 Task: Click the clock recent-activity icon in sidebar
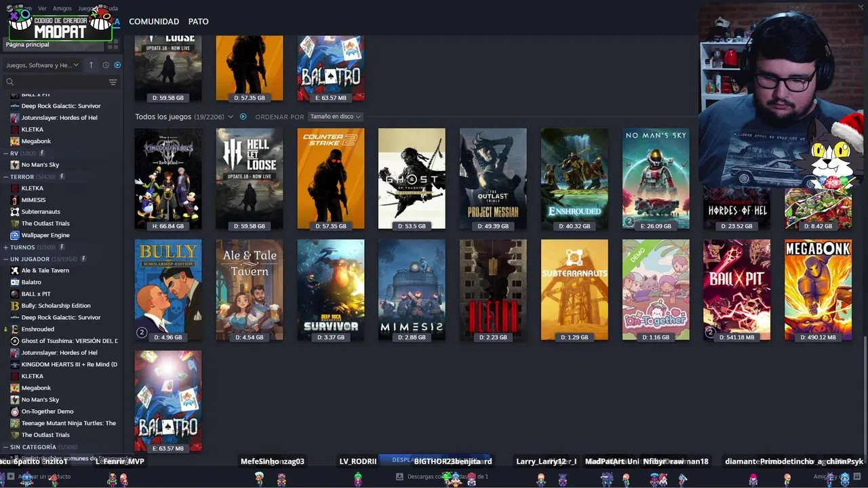coord(106,65)
